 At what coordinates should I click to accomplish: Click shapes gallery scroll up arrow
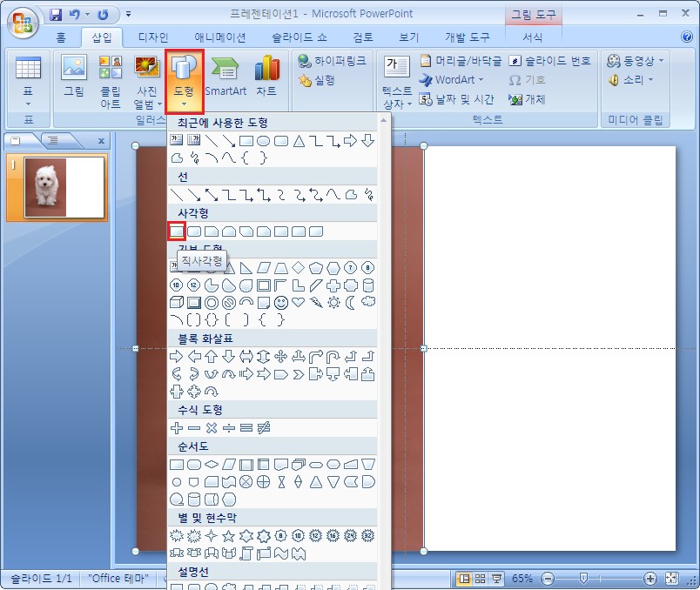(x=383, y=120)
